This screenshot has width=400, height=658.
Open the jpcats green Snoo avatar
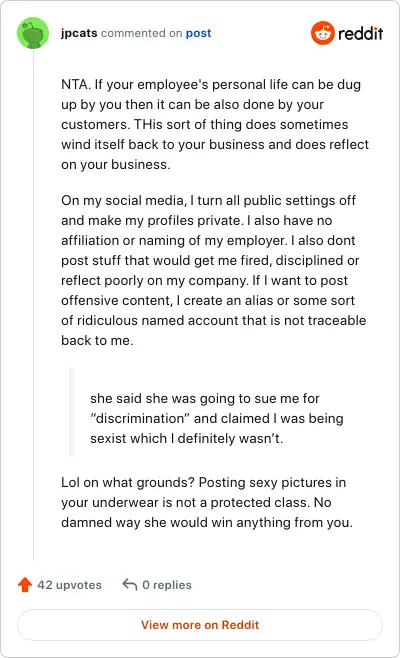pyautogui.click(x=33, y=33)
